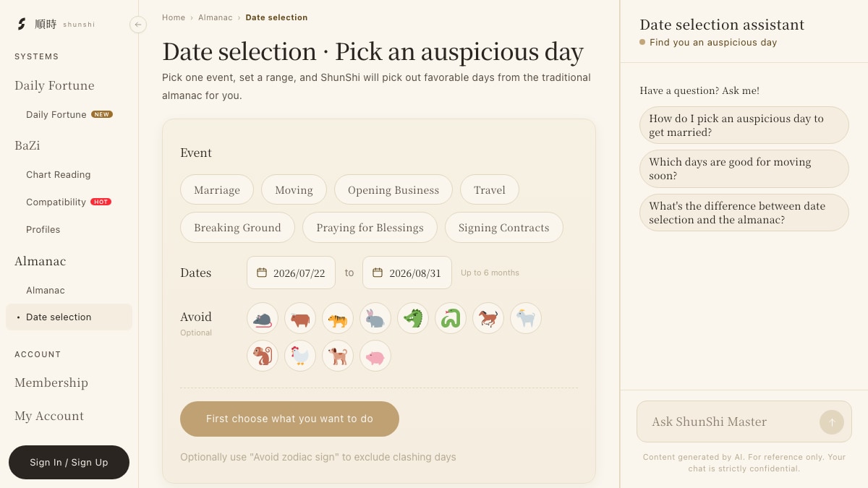Open the start date picker 2026/07/22
The image size is (868, 488).
tap(291, 273)
